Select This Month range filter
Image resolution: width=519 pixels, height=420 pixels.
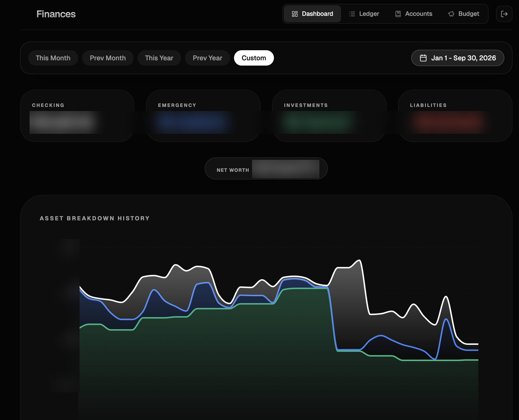point(53,58)
